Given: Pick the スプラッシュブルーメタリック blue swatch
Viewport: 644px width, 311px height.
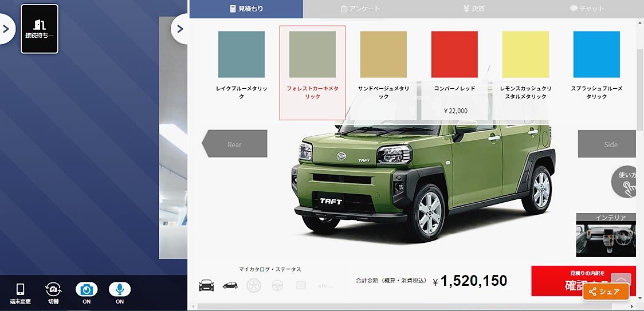Looking at the screenshot, I should click(x=596, y=54).
